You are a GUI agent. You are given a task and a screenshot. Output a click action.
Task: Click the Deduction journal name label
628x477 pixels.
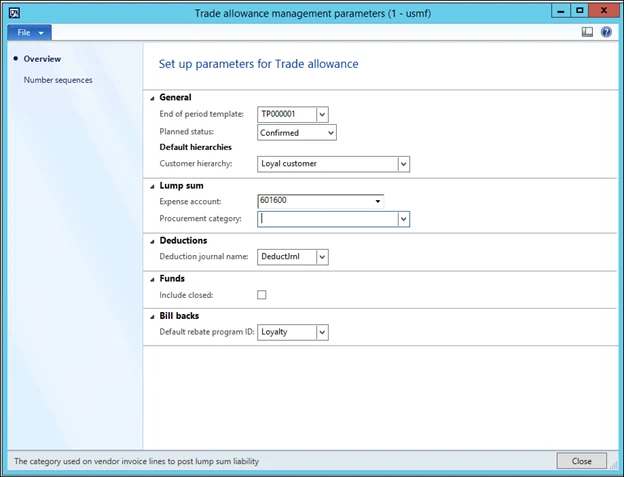click(204, 257)
